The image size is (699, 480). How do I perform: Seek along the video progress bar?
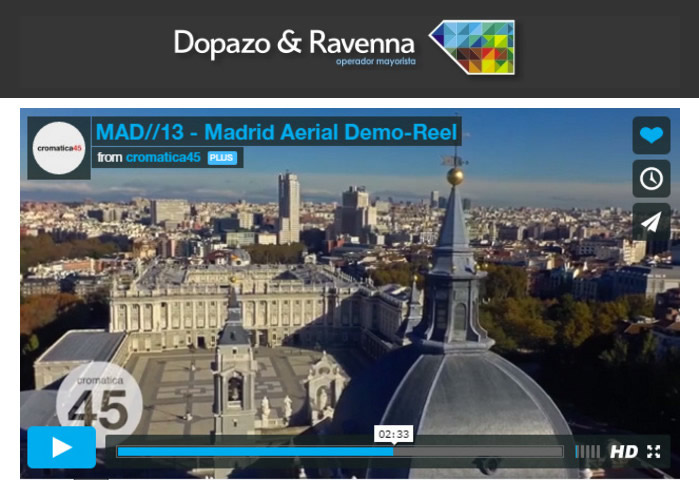pyautogui.click(x=340, y=451)
